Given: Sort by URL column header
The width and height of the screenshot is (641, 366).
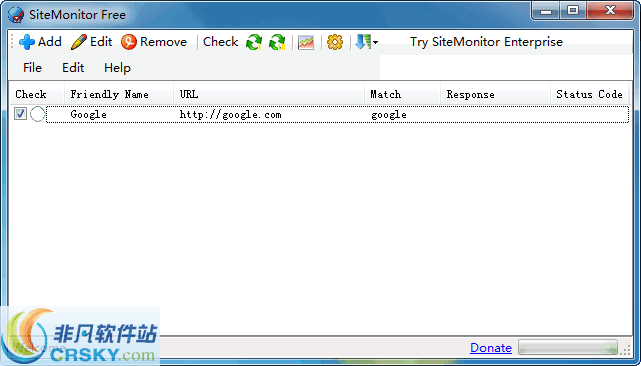Looking at the screenshot, I should pos(269,94).
